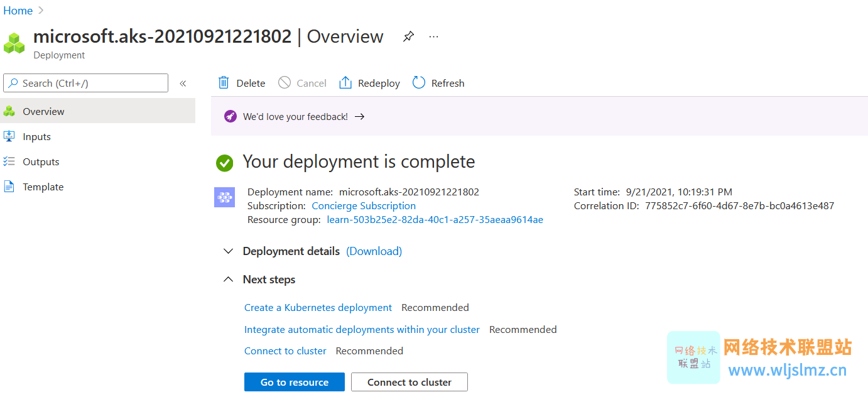Click the feedback arrow icon
Viewport: 868px width, 419px height.
click(x=359, y=116)
